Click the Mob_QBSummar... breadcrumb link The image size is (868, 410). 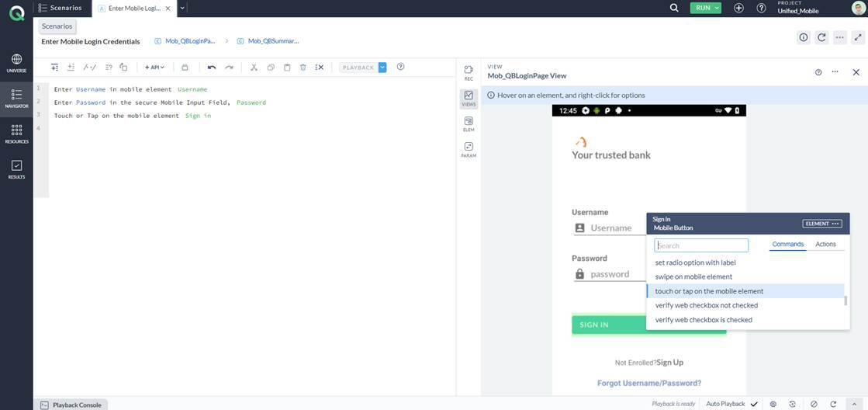273,41
